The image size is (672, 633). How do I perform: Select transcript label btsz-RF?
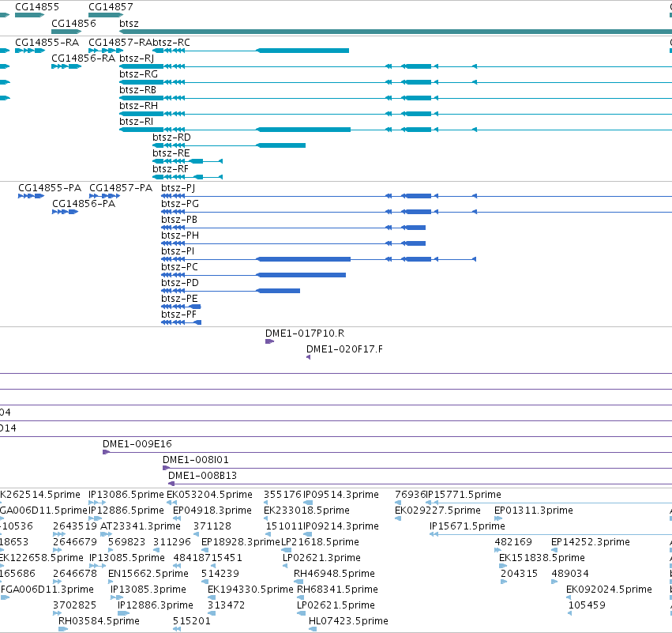coord(171,169)
